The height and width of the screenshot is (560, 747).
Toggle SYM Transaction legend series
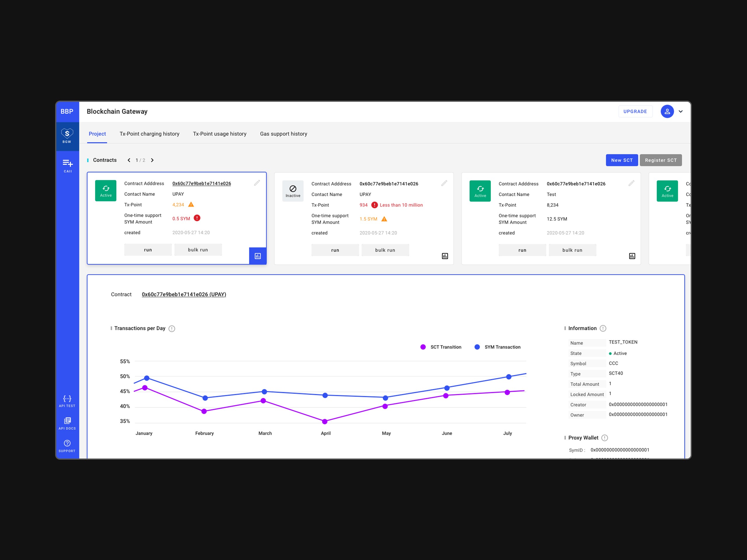point(498,347)
